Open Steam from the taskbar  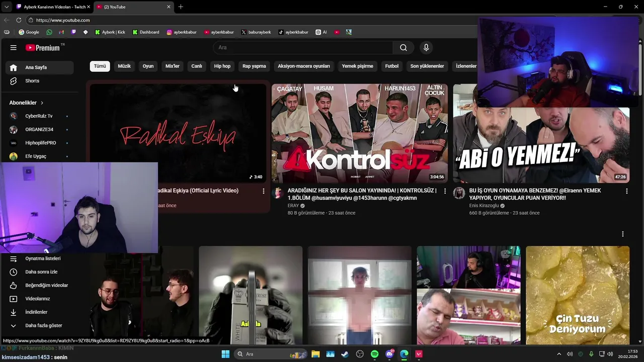345,354
